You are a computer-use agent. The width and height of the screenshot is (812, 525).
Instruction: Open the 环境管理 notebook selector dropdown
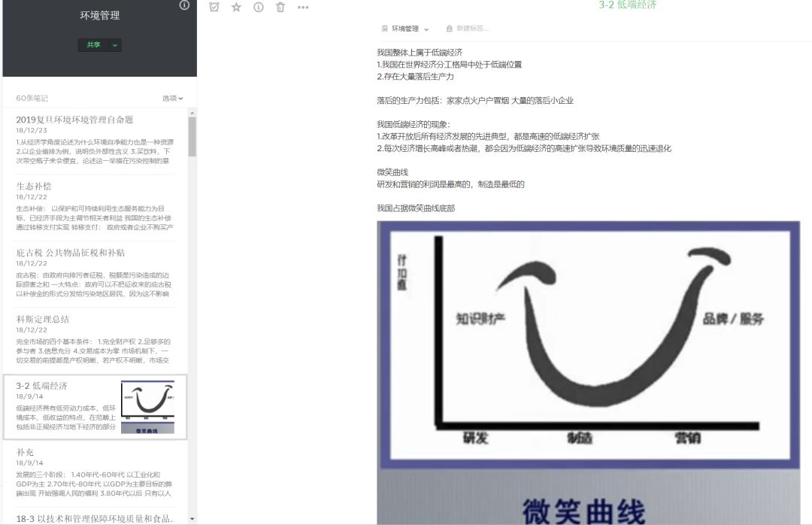[411, 29]
